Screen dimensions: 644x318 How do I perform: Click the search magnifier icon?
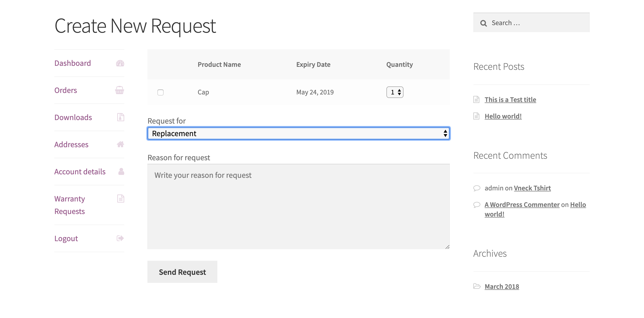pyautogui.click(x=483, y=23)
